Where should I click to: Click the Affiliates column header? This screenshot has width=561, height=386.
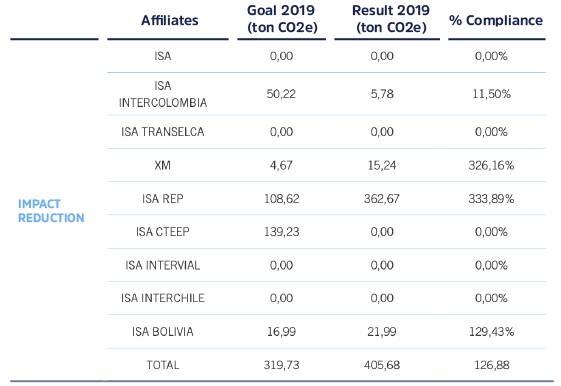click(170, 20)
